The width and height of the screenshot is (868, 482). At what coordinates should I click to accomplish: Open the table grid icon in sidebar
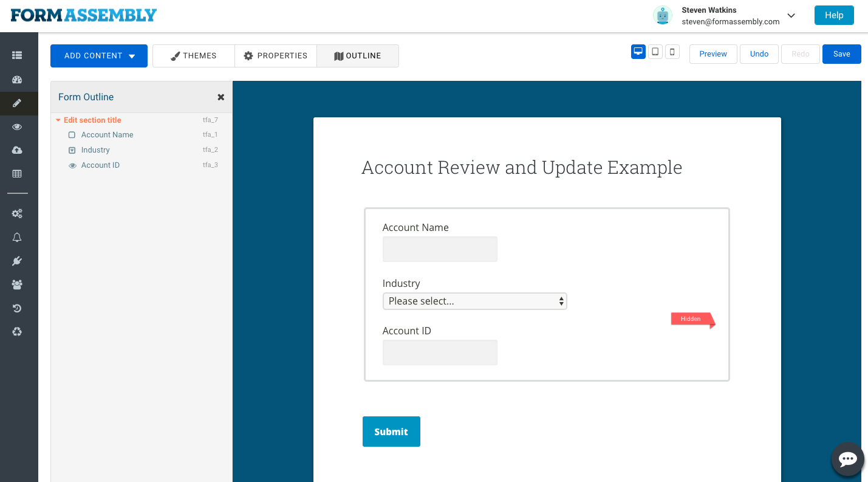[17, 174]
